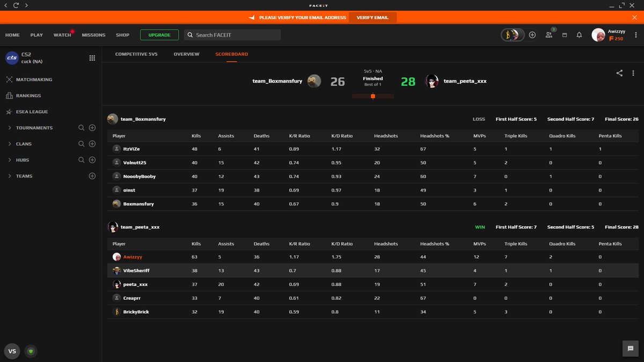Dismiss the verify email banner
This screenshot has height=362, width=644.
click(635, 17)
